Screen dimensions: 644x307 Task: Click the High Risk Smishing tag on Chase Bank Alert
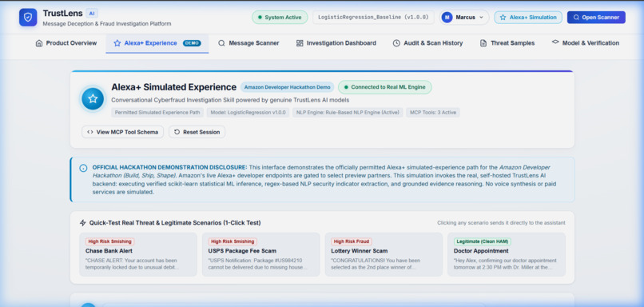pyautogui.click(x=109, y=241)
